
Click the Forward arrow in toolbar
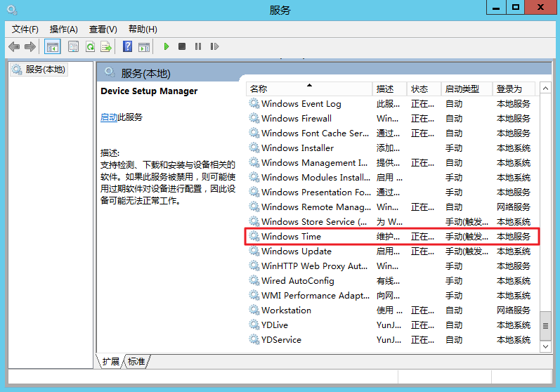pos(30,47)
